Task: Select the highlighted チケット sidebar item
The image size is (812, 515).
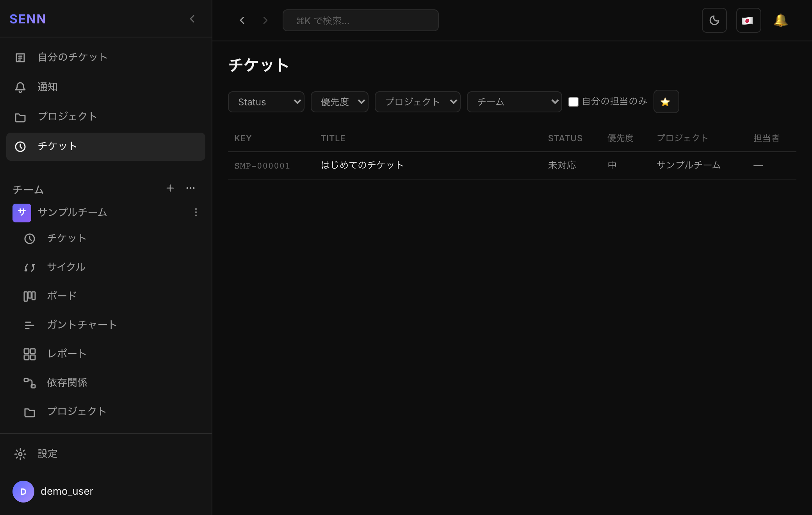Action: 106,146
